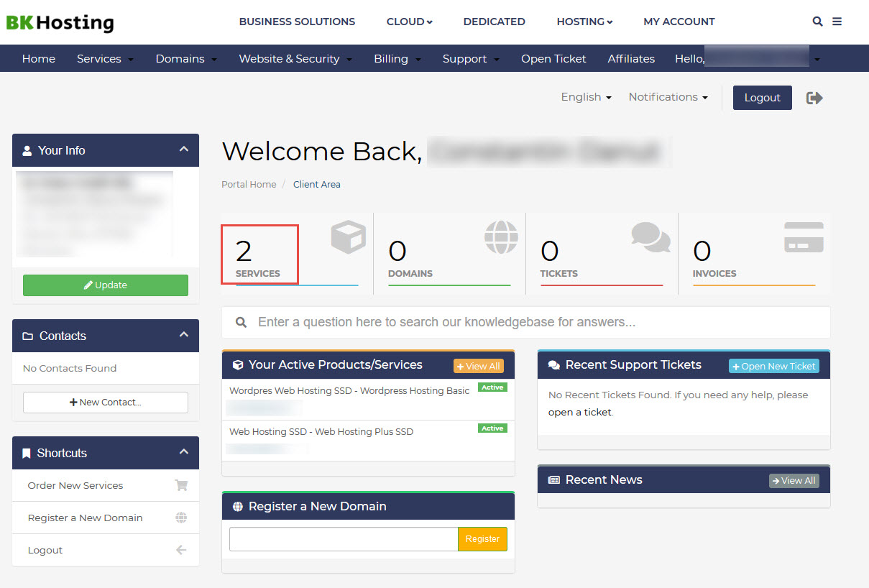The image size is (869, 588).
Task: Expand the Domains menu dropdown
Action: click(x=186, y=59)
